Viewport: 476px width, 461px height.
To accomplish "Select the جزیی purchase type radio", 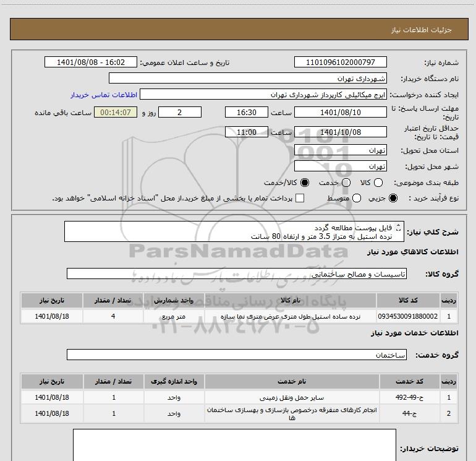I will 393,198.
